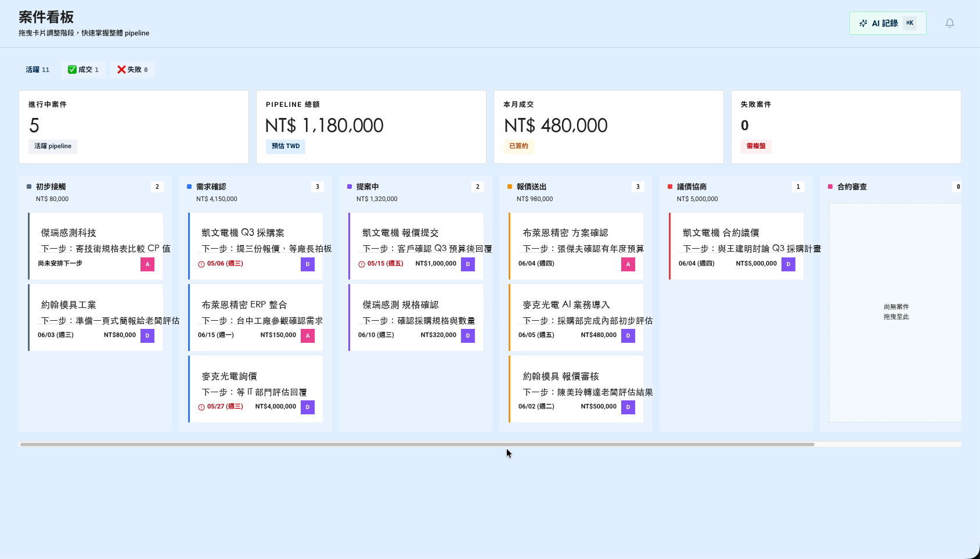
Task: Click the 合約審查 column header
Action: 852,187
